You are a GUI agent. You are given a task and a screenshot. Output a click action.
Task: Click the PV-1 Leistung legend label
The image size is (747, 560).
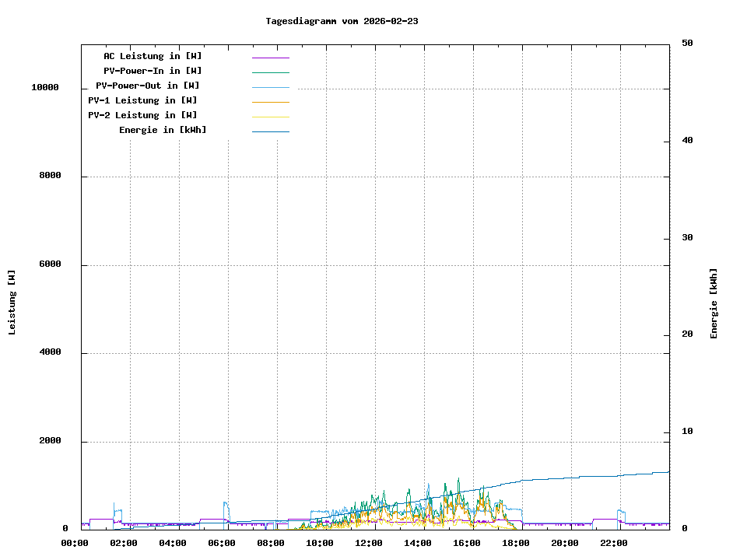point(142,100)
